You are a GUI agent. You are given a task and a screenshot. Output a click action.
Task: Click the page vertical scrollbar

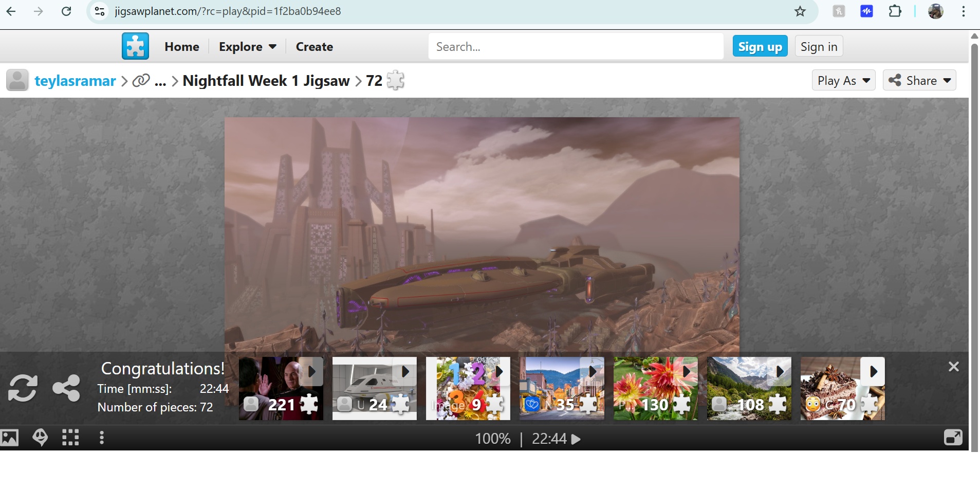(974, 247)
